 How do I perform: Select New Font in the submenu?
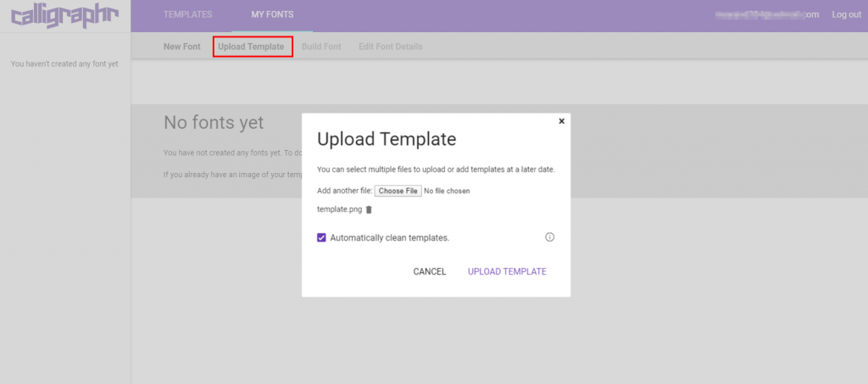(182, 47)
